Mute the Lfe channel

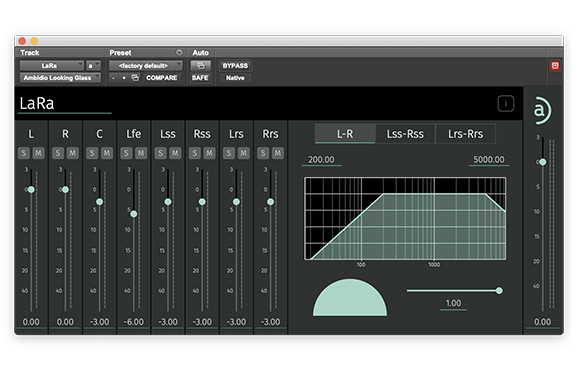point(141,153)
